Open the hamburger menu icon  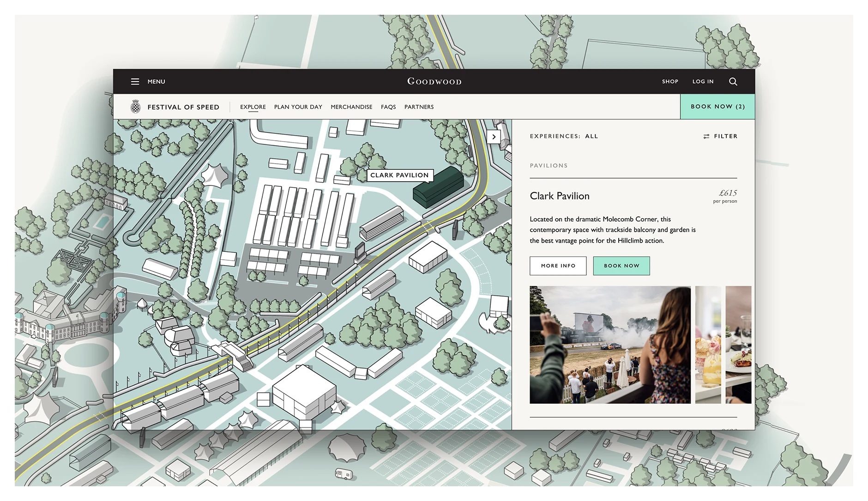click(x=135, y=82)
